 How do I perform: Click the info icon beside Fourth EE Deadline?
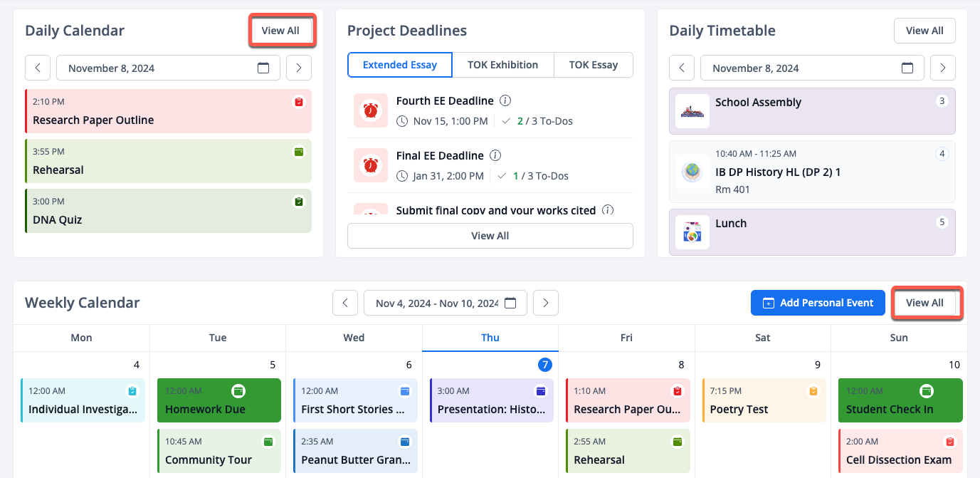tap(505, 100)
